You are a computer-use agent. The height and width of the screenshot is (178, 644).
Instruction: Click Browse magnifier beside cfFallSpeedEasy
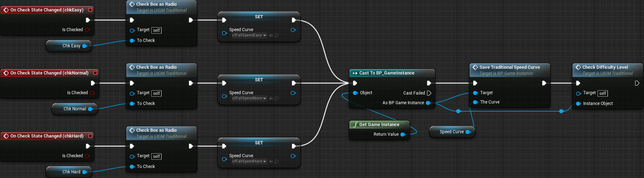coord(276,35)
